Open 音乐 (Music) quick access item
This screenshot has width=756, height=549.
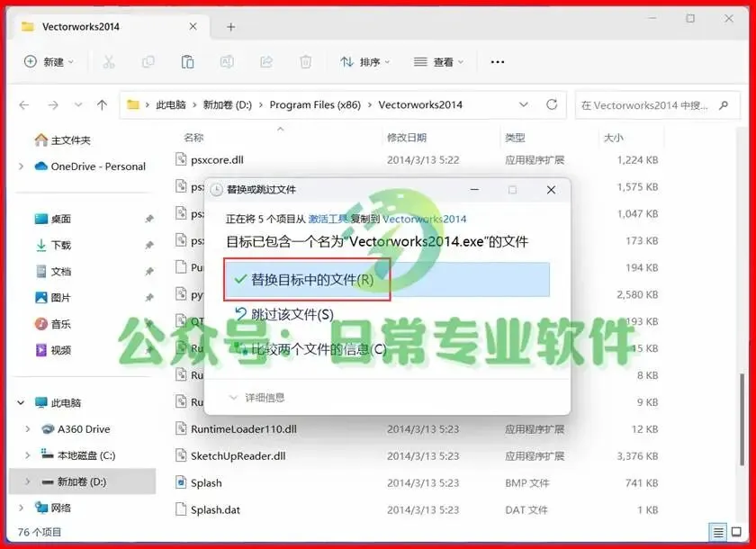(x=53, y=324)
